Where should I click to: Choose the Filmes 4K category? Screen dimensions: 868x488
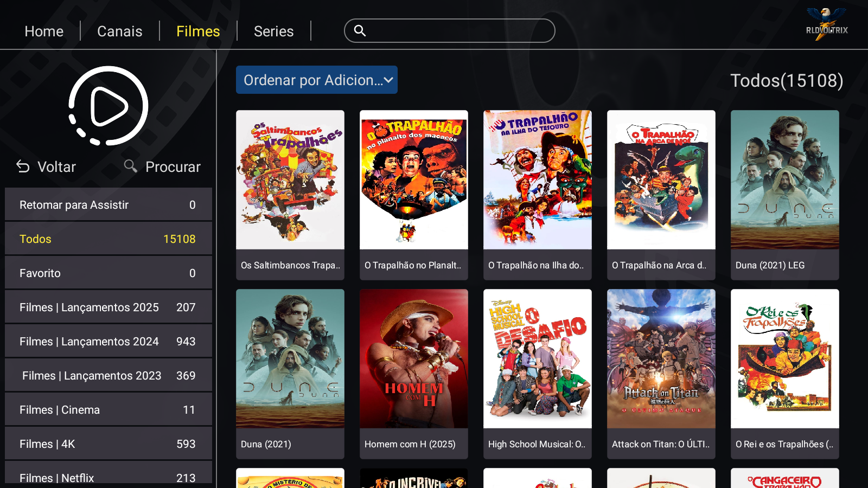click(x=108, y=444)
